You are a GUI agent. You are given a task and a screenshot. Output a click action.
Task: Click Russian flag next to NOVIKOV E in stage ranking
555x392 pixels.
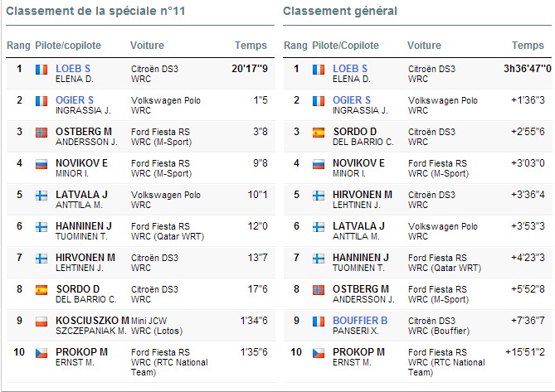[41, 164]
